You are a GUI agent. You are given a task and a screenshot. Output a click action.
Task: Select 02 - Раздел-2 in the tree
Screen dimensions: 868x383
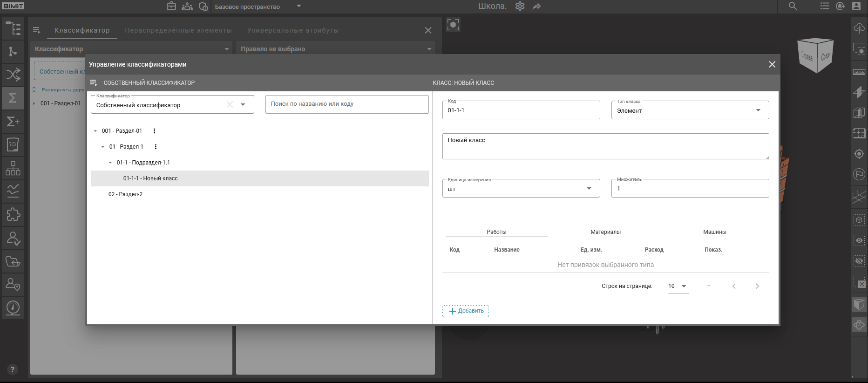click(x=126, y=194)
